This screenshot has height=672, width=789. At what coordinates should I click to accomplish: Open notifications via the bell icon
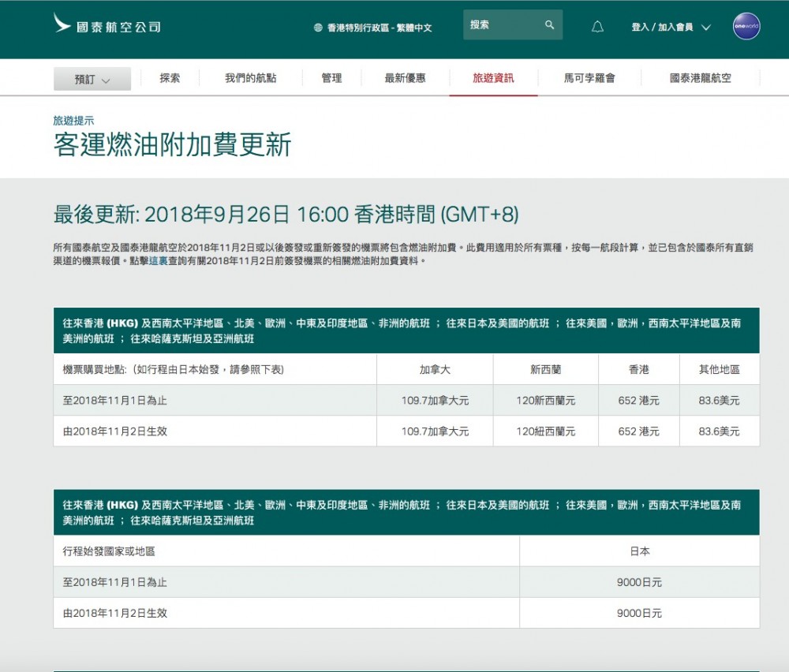pyautogui.click(x=597, y=26)
